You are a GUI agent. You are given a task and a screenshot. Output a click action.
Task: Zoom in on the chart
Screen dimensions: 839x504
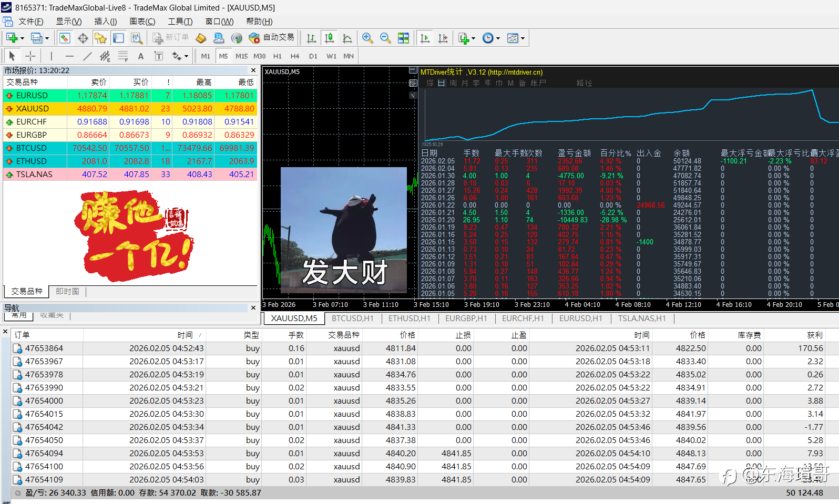click(x=367, y=38)
